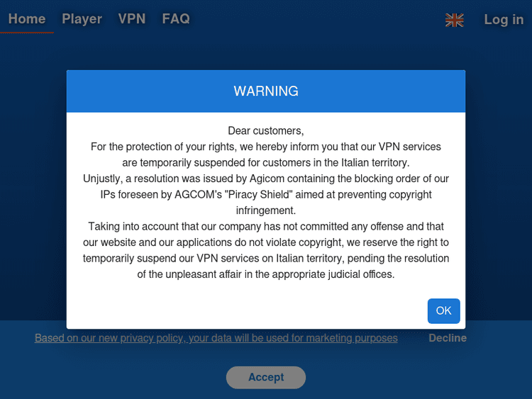Screen dimensions: 532x399
Task: Accept the privacy policy banner
Action: tap(266, 377)
